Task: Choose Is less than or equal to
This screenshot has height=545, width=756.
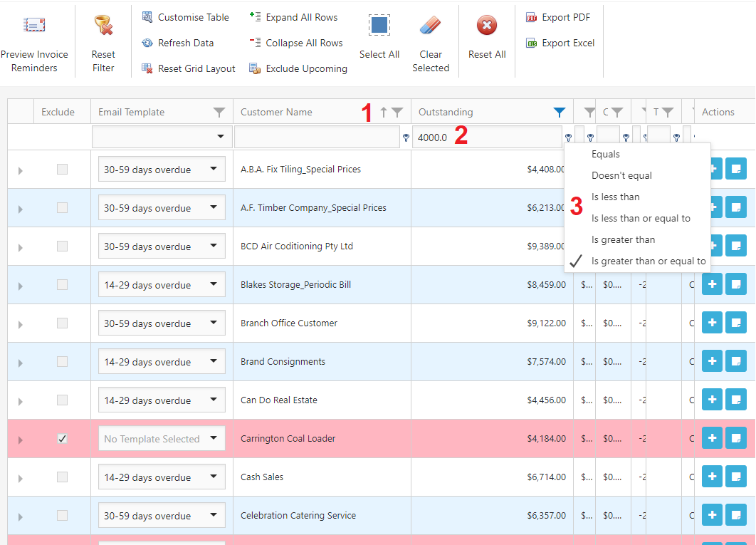Action: tap(637, 219)
